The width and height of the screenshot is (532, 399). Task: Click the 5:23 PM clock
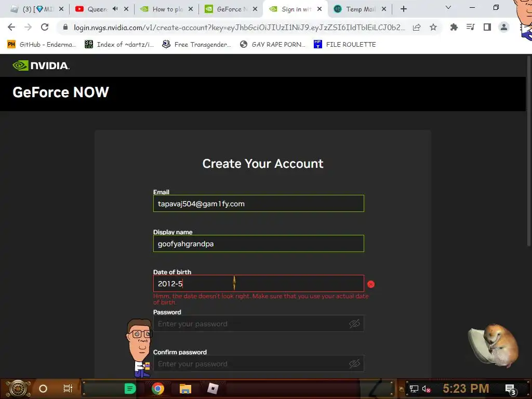465,388
